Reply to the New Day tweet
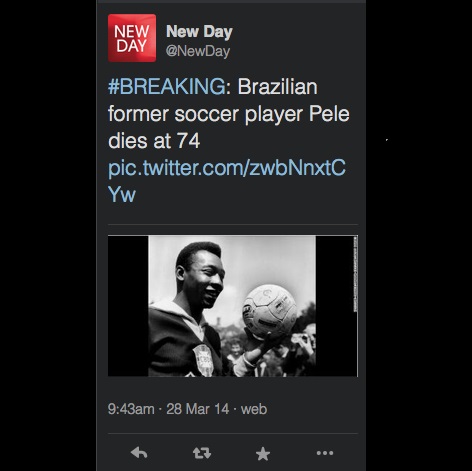The width and height of the screenshot is (472, 471). (139, 453)
